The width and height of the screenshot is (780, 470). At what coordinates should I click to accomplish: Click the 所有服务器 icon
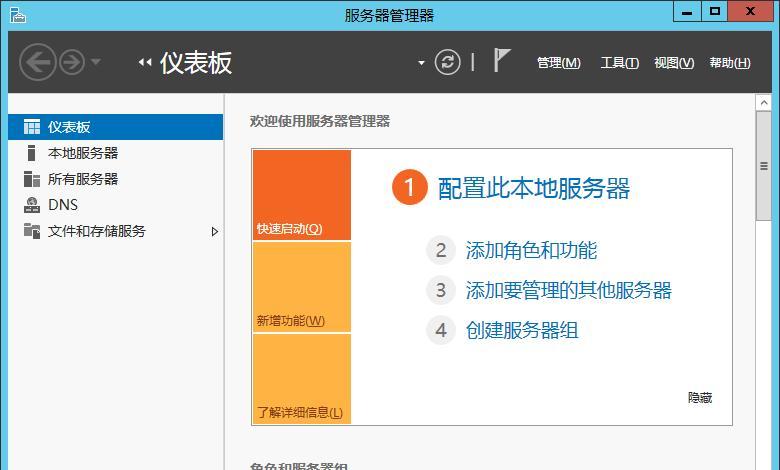(32, 179)
